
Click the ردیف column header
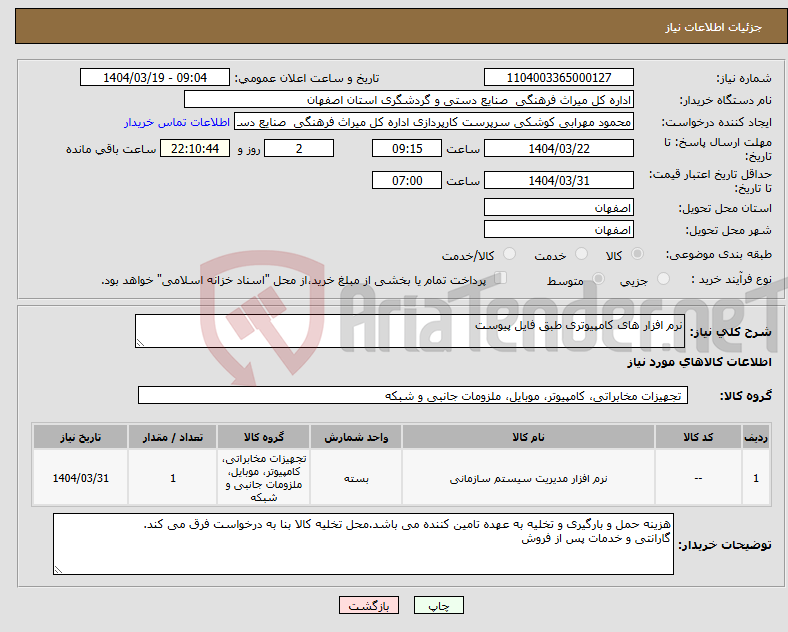click(x=756, y=437)
